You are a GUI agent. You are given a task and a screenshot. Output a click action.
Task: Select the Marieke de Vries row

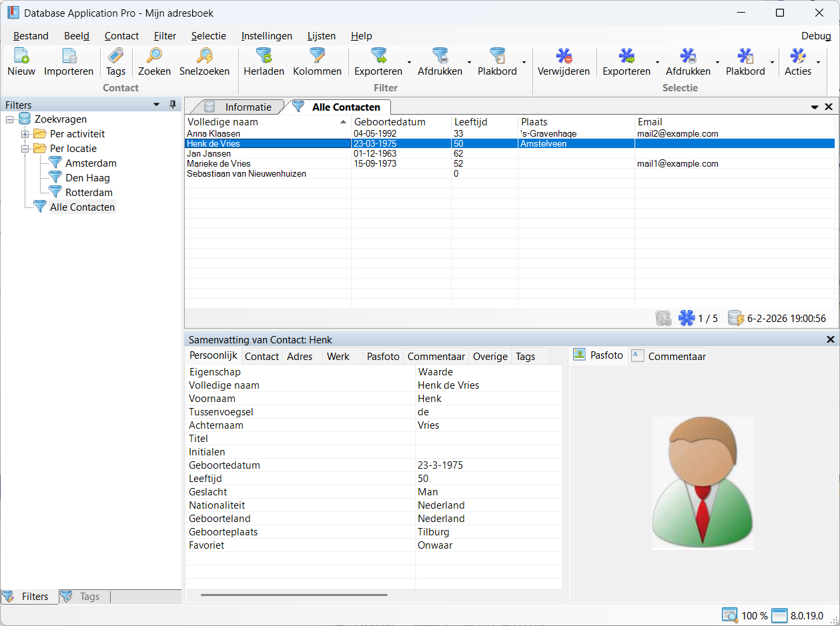click(x=219, y=164)
